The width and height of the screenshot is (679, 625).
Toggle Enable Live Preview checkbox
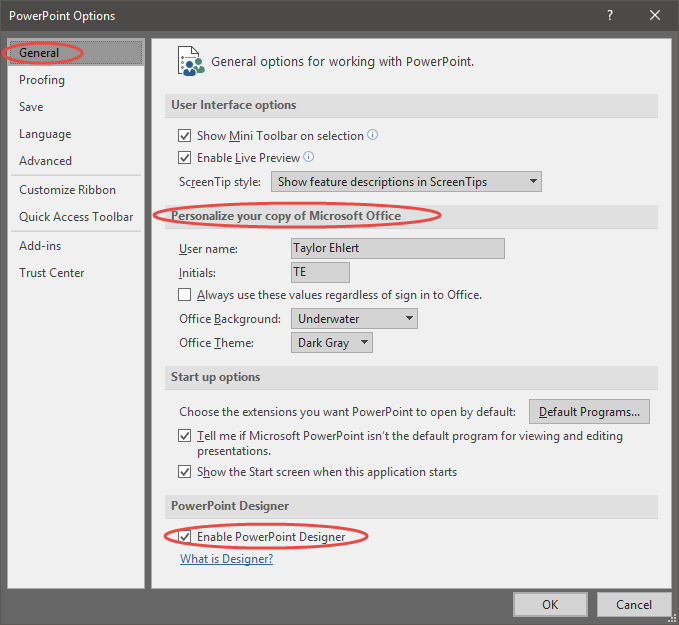(x=184, y=158)
